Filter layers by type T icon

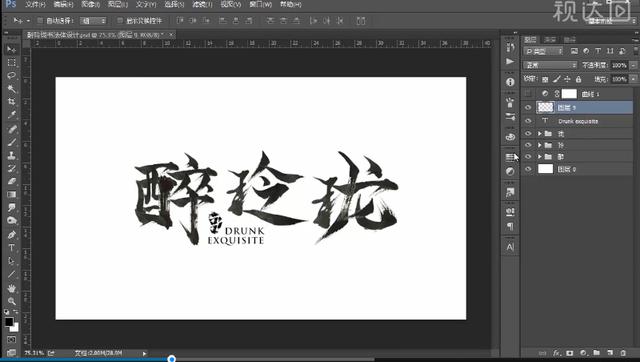(x=598, y=51)
